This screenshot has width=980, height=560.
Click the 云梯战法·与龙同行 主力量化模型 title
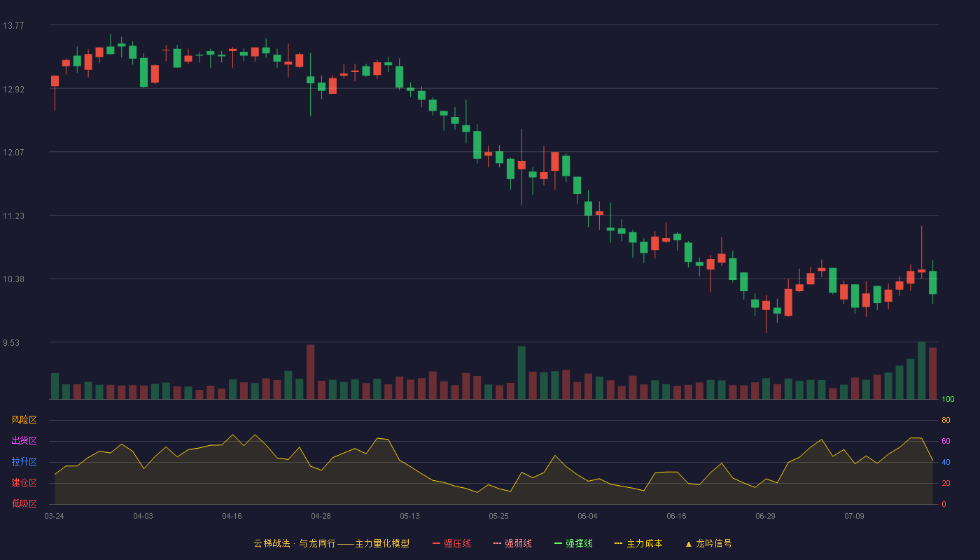click(331, 544)
